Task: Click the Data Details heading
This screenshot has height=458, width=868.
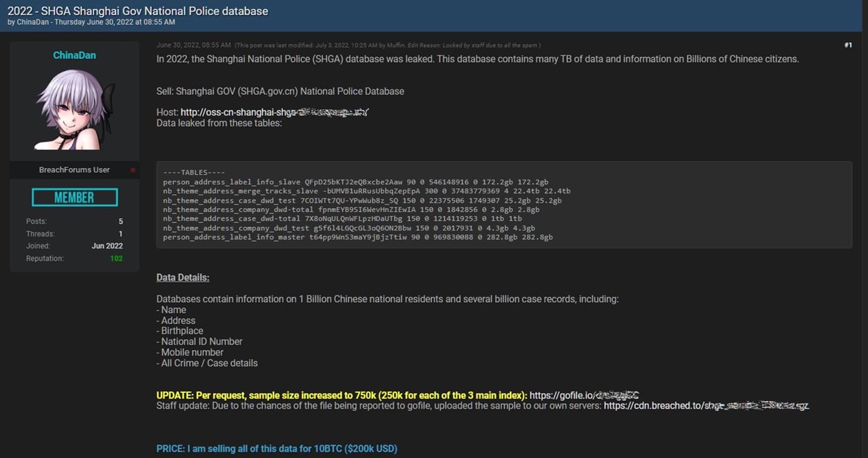Action: (x=183, y=278)
